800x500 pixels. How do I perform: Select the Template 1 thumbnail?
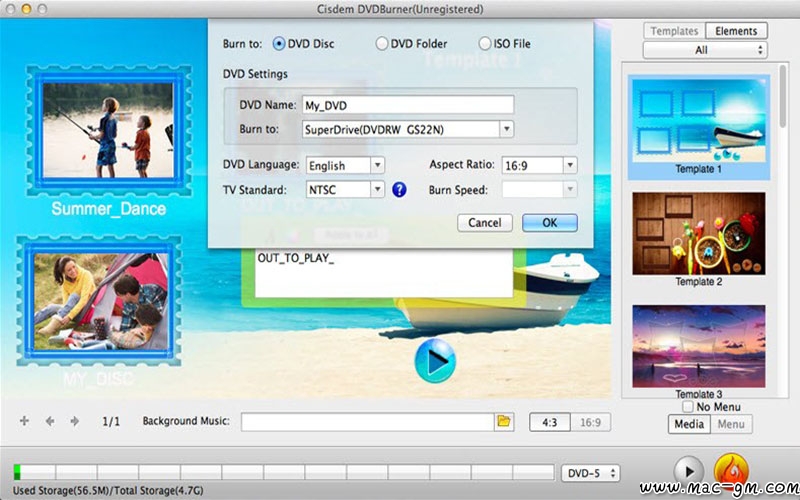(x=698, y=120)
